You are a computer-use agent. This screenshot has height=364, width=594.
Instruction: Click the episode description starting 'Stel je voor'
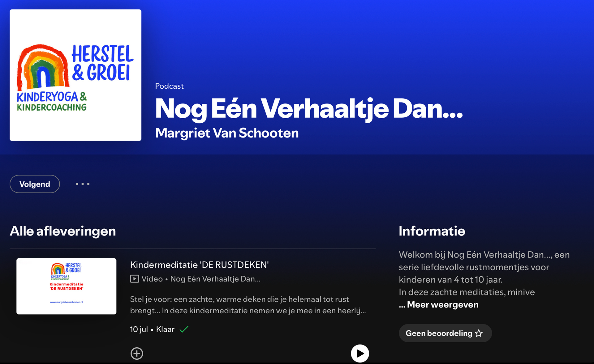pos(248,305)
